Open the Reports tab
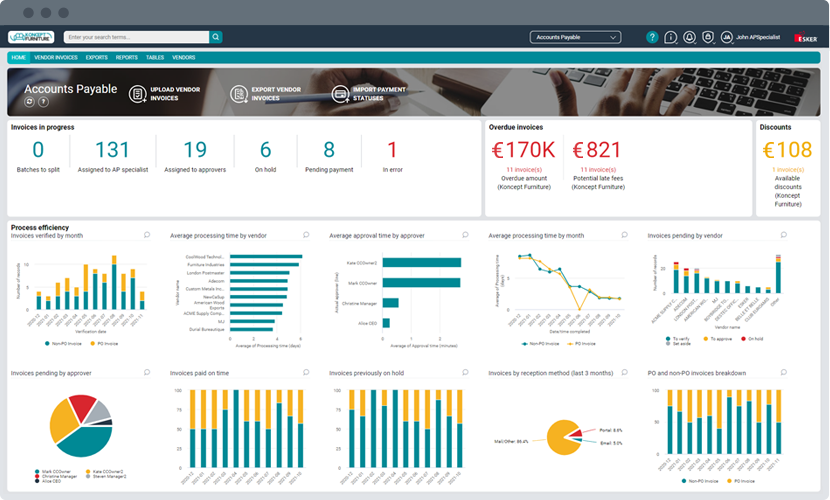This screenshot has height=500, width=830. (x=127, y=57)
